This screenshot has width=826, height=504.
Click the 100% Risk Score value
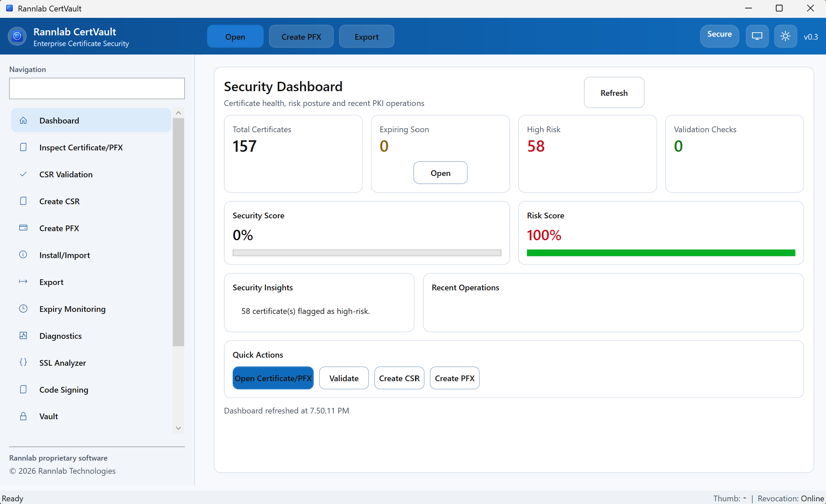click(544, 235)
